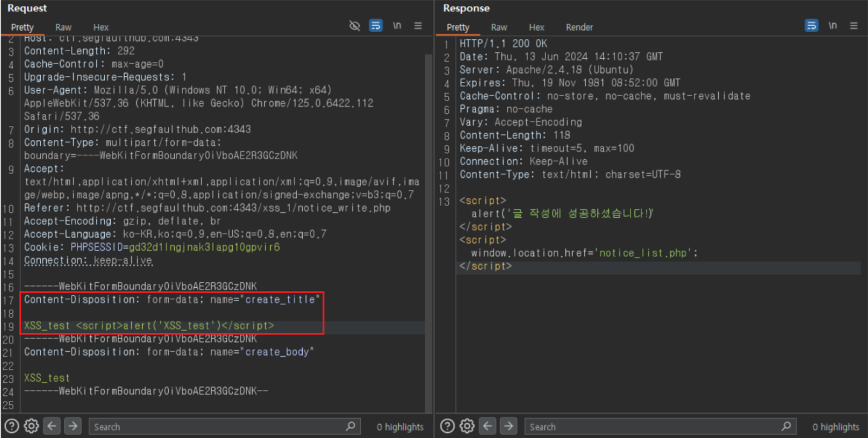Screen dimensions: 868x438
Task: Go to next match in Request search
Action: click(72, 426)
